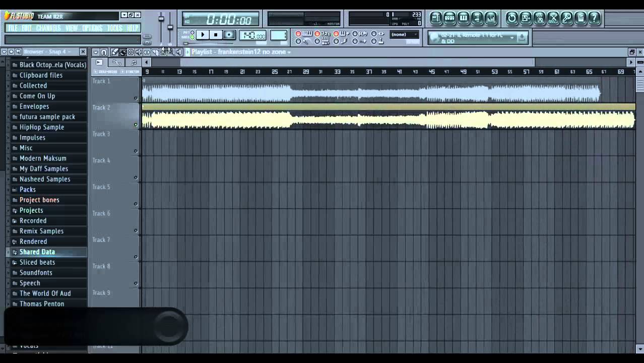Open the TOOLS menu
Screen dimensions: 644x363
pos(115,28)
